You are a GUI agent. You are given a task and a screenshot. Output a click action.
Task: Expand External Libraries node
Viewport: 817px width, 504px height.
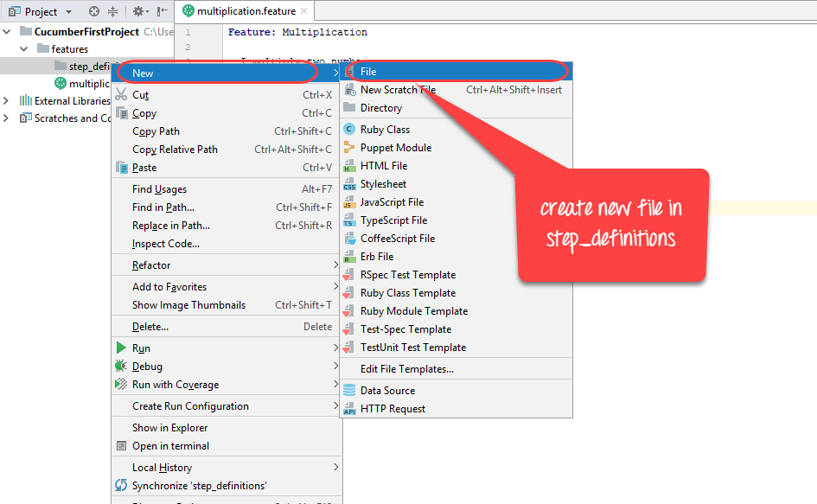(7, 101)
